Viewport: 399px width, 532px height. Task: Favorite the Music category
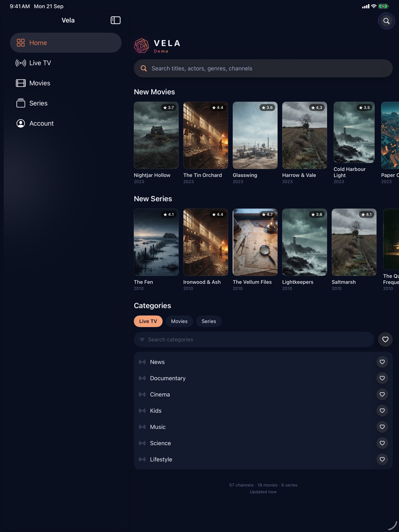tap(382, 427)
